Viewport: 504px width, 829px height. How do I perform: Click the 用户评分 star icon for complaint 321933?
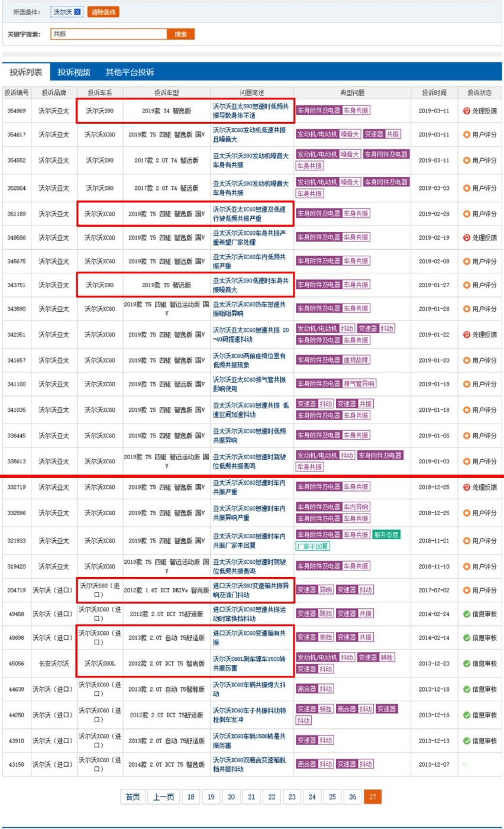[x=466, y=540]
